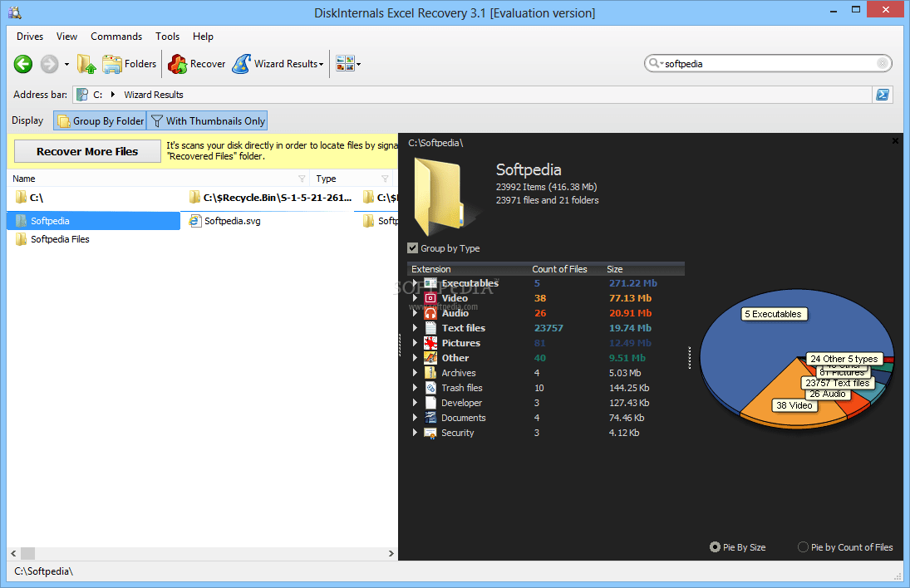Open the Commands menu

(116, 36)
